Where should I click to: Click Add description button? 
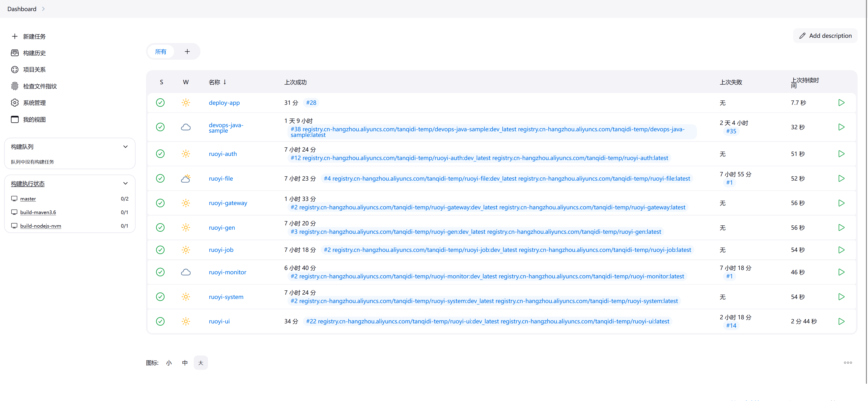[x=825, y=36]
